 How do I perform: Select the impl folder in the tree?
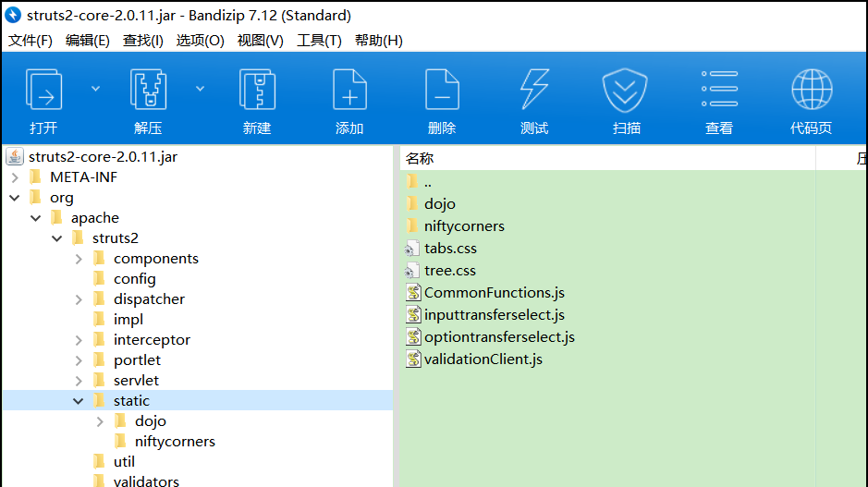[128, 320]
